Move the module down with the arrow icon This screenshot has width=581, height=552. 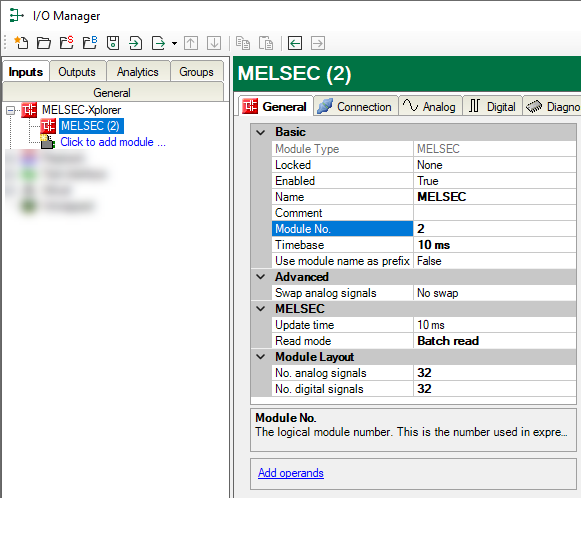(x=214, y=43)
